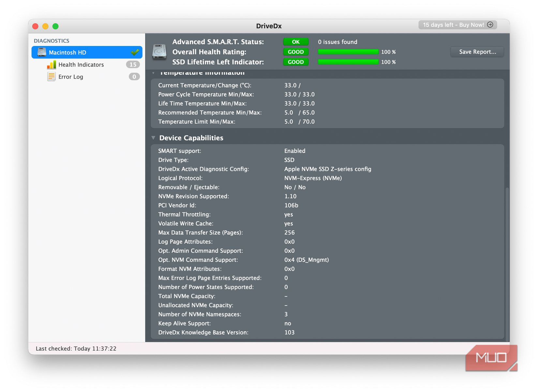Click the large hard drive icon in header
538x392 pixels.
159,52
